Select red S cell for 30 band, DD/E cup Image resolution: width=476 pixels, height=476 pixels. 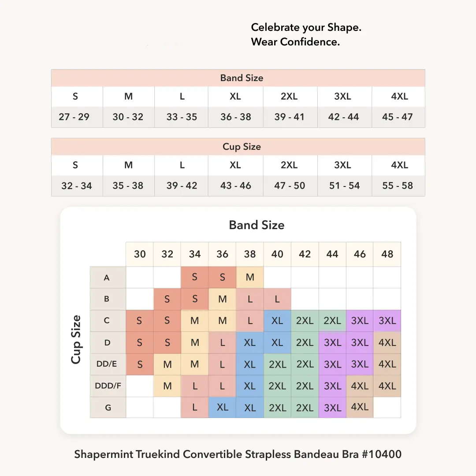coord(140,364)
